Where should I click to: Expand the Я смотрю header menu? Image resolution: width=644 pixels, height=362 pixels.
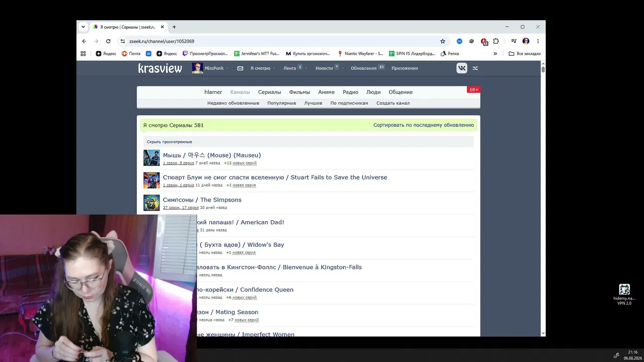[262, 68]
